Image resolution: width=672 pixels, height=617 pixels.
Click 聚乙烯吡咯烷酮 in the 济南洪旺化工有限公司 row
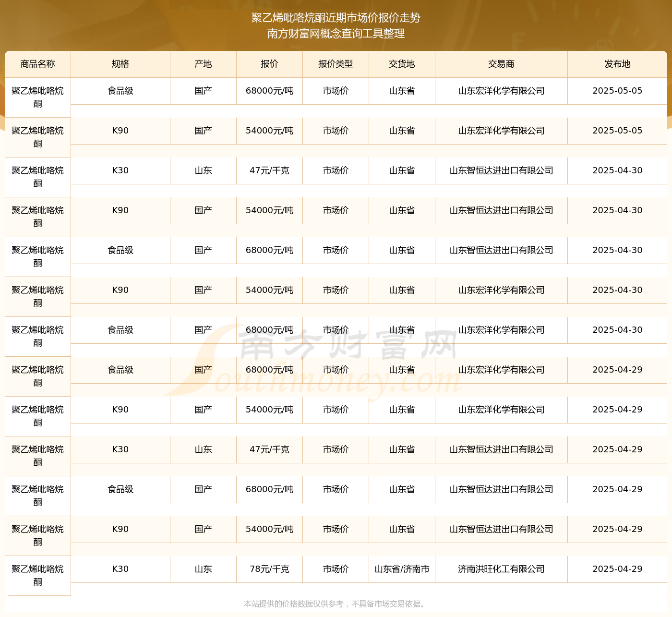pyautogui.click(x=38, y=576)
